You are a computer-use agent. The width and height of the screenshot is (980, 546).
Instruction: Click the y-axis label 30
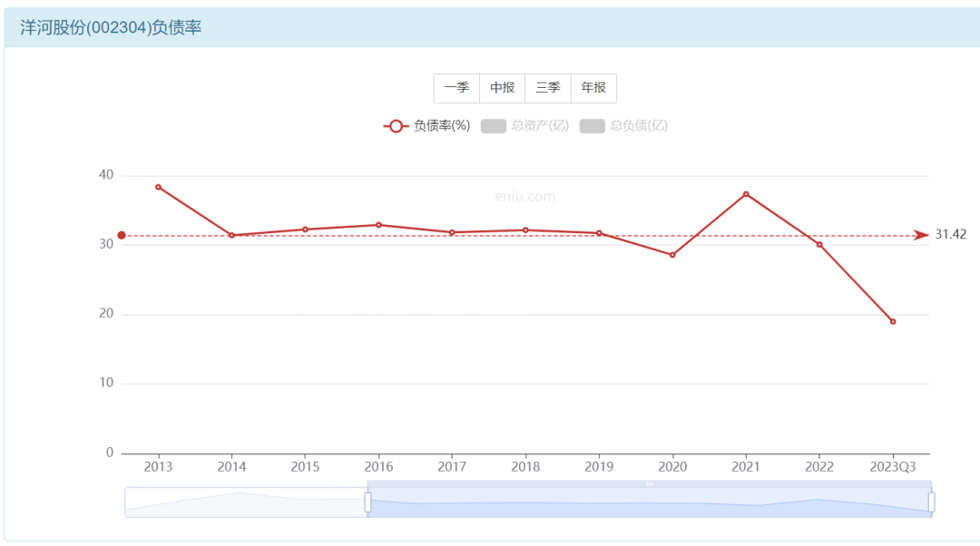click(106, 244)
